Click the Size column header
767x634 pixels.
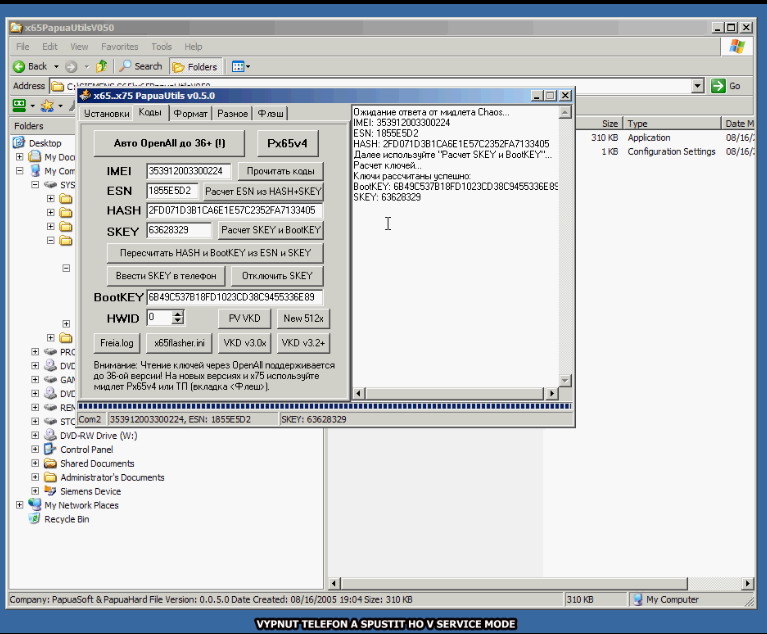click(598, 123)
